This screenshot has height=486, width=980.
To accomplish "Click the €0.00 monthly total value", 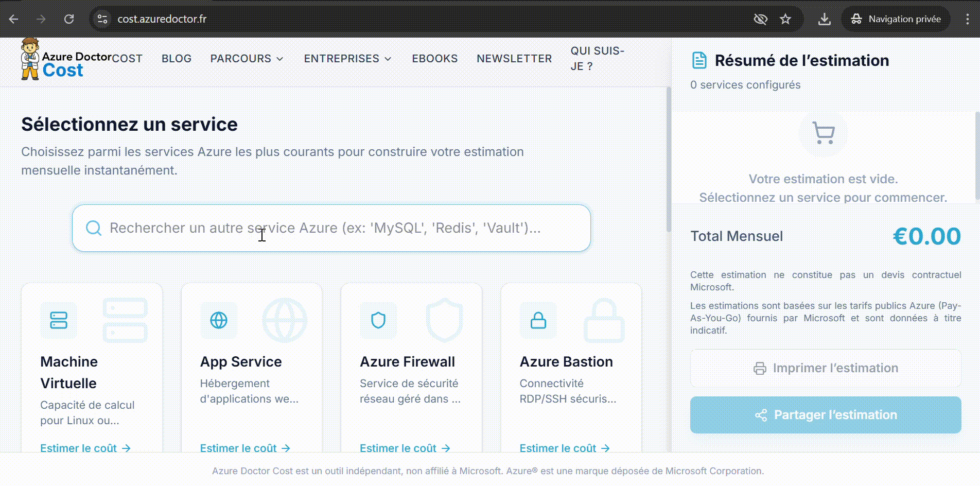I will click(927, 236).
